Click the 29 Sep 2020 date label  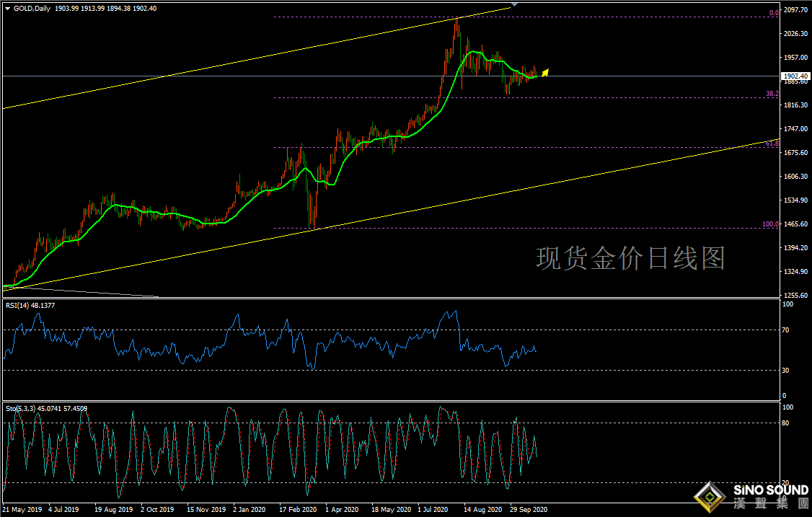tap(529, 509)
